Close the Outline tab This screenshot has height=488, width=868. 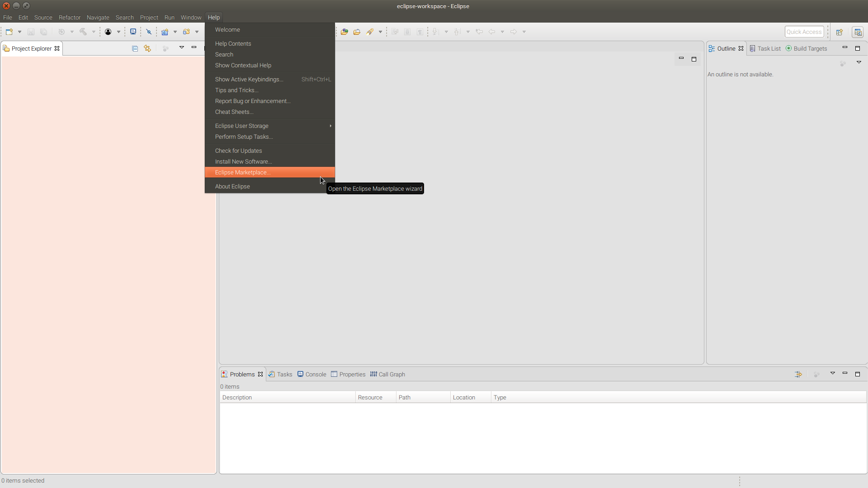click(x=741, y=48)
